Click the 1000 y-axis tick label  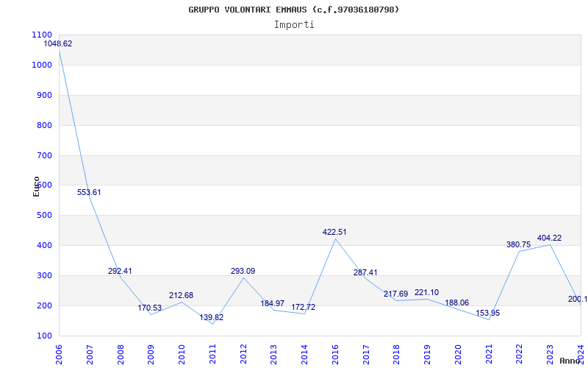coord(42,65)
